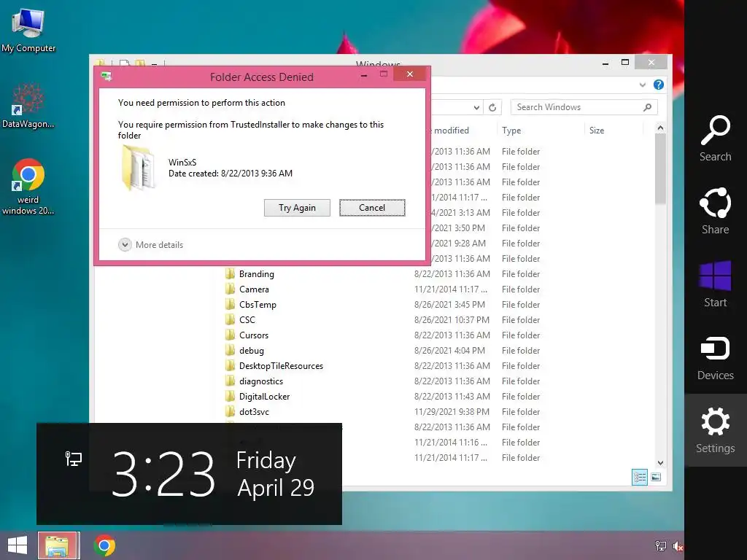Click the 11/29/2021 9:38 PM date cell
Screen dimensions: 747x560
coord(452,411)
